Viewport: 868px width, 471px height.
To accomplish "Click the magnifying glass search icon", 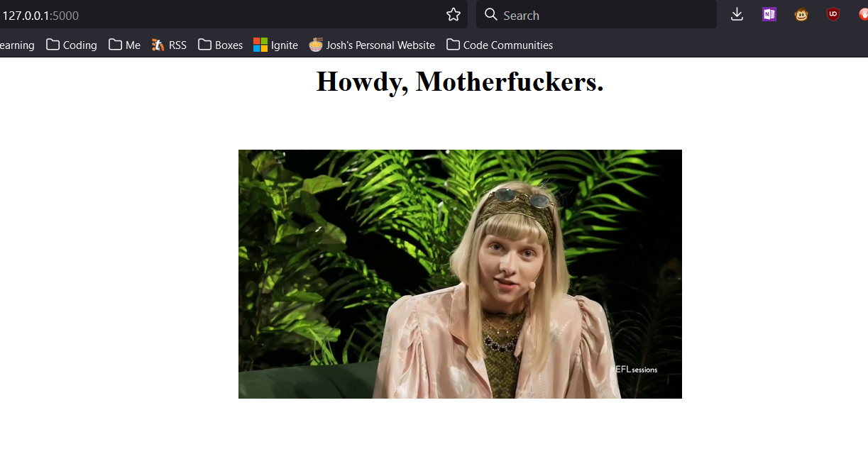I will [490, 15].
